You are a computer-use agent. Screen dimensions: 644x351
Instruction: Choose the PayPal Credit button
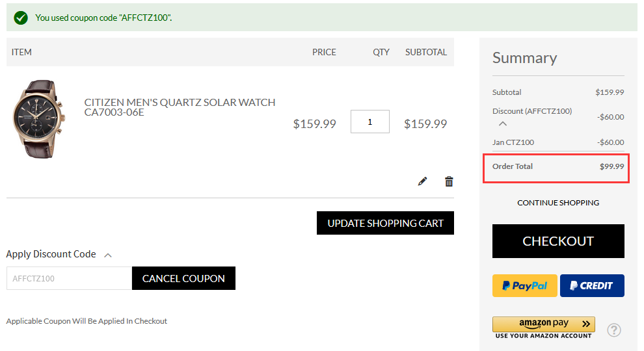tap(592, 286)
